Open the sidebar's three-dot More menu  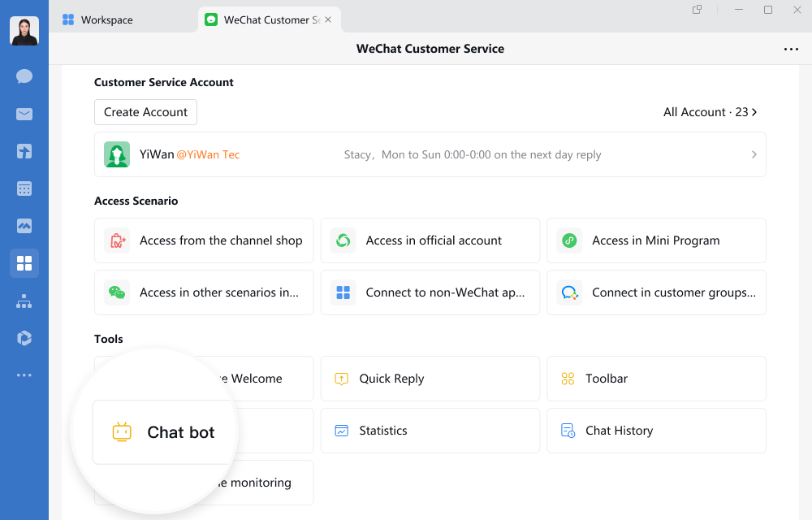pyautogui.click(x=24, y=375)
